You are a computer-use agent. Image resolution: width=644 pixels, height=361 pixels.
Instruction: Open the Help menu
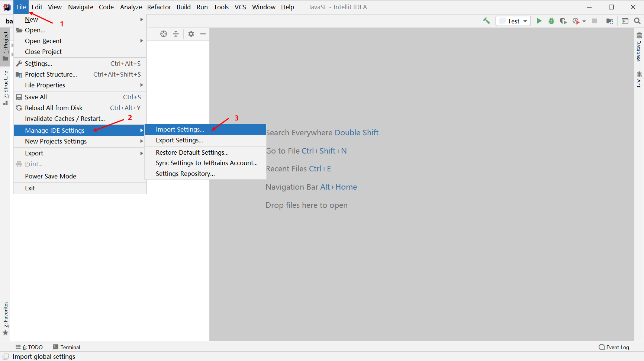287,7
